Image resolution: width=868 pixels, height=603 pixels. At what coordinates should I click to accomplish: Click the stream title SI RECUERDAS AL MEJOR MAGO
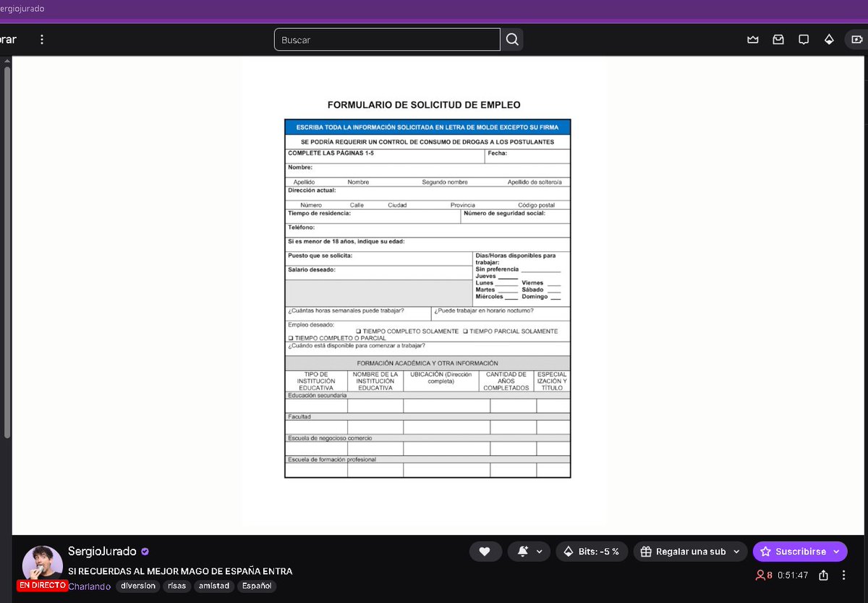coord(180,571)
